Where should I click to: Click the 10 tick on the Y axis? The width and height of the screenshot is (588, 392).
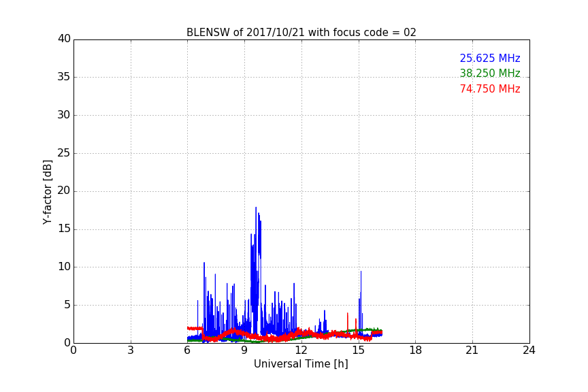pos(64,267)
